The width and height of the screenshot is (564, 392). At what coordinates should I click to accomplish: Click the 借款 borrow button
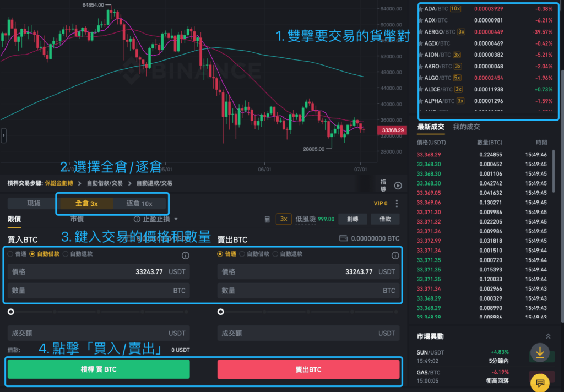click(385, 219)
